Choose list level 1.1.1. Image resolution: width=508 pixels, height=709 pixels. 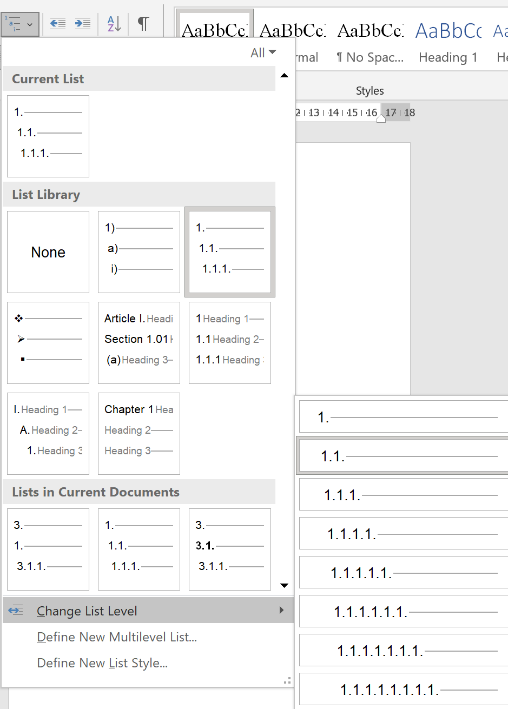[x=404, y=495]
